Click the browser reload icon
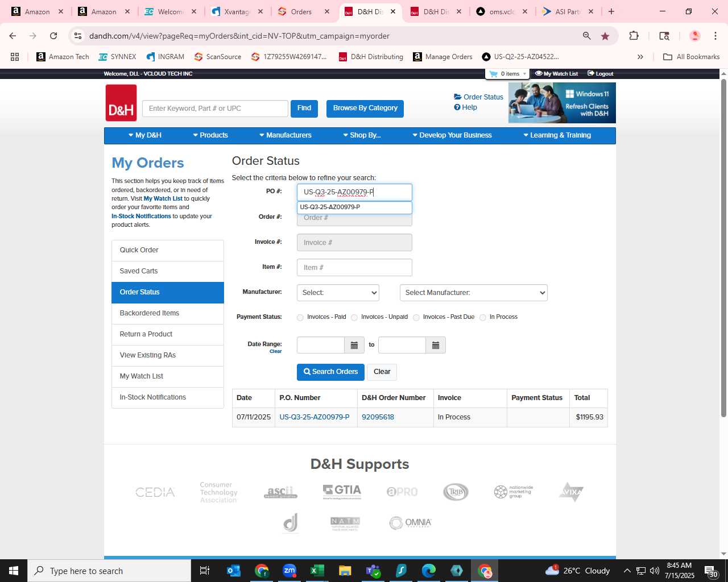This screenshot has width=728, height=582. tap(53, 36)
